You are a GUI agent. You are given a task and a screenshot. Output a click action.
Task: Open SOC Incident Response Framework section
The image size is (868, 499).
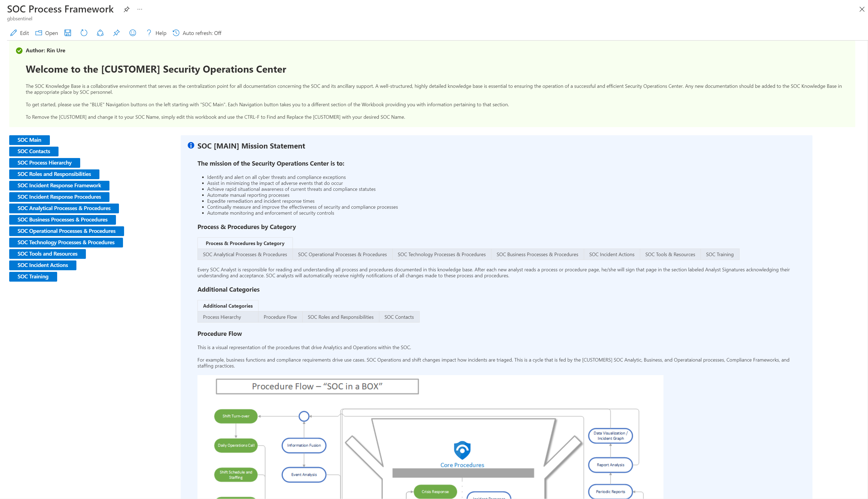coord(59,185)
